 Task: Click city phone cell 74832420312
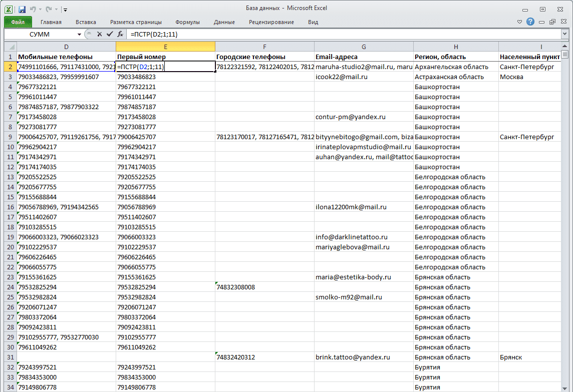point(264,357)
